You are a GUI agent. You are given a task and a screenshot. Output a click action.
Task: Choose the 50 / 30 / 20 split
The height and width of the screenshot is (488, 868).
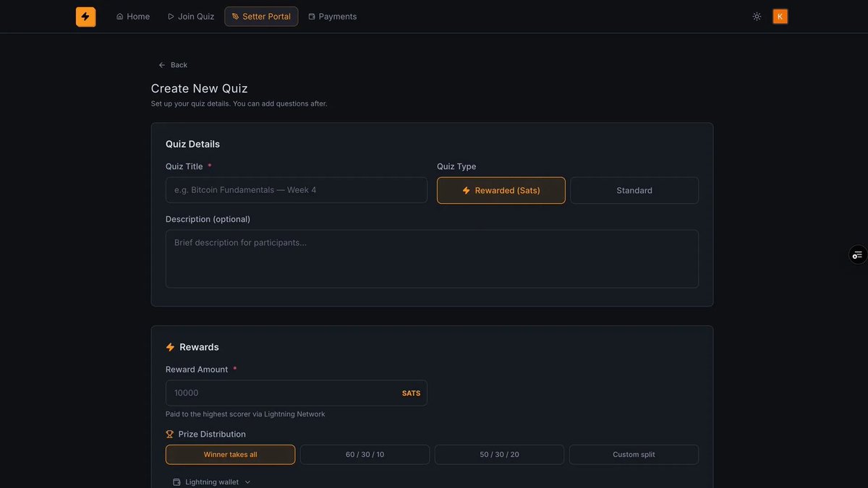click(x=499, y=455)
